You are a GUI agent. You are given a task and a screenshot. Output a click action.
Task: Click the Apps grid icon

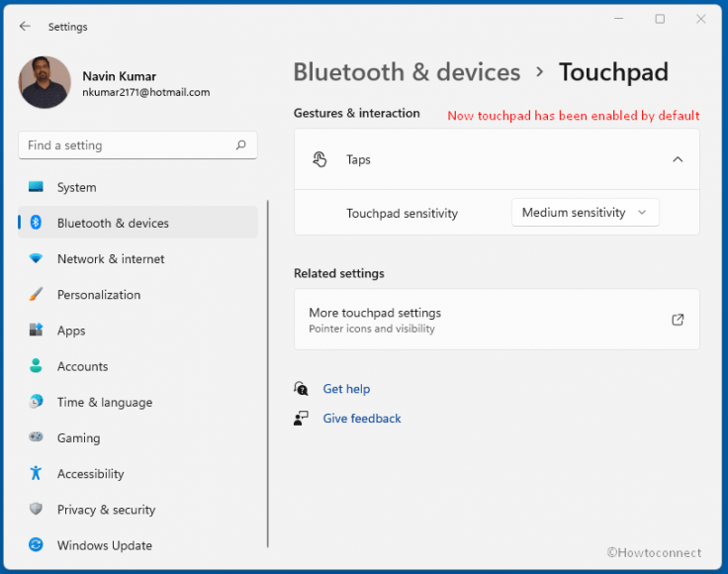(36, 330)
